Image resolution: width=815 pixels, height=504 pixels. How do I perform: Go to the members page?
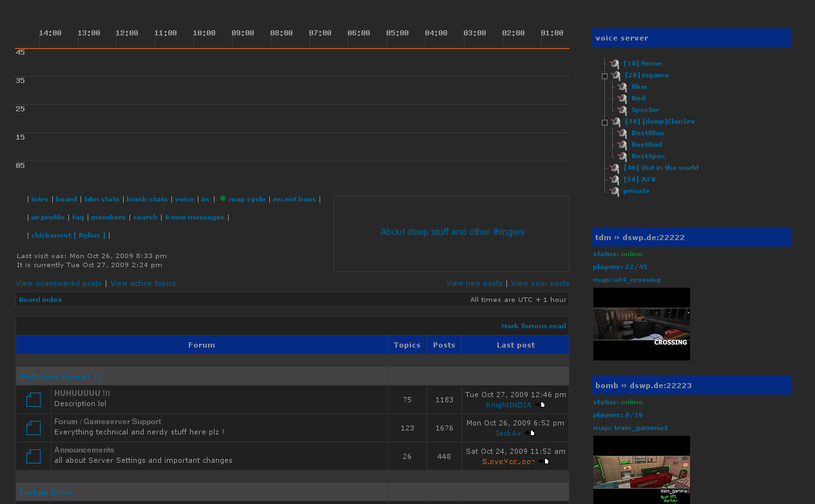coord(108,218)
